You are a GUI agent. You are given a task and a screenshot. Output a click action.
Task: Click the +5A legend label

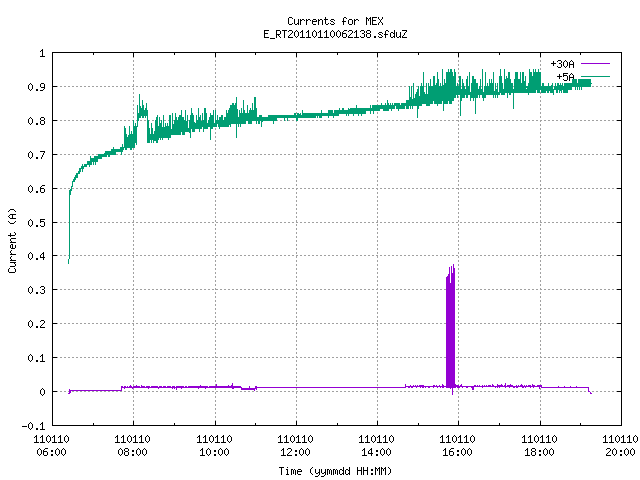point(565,77)
